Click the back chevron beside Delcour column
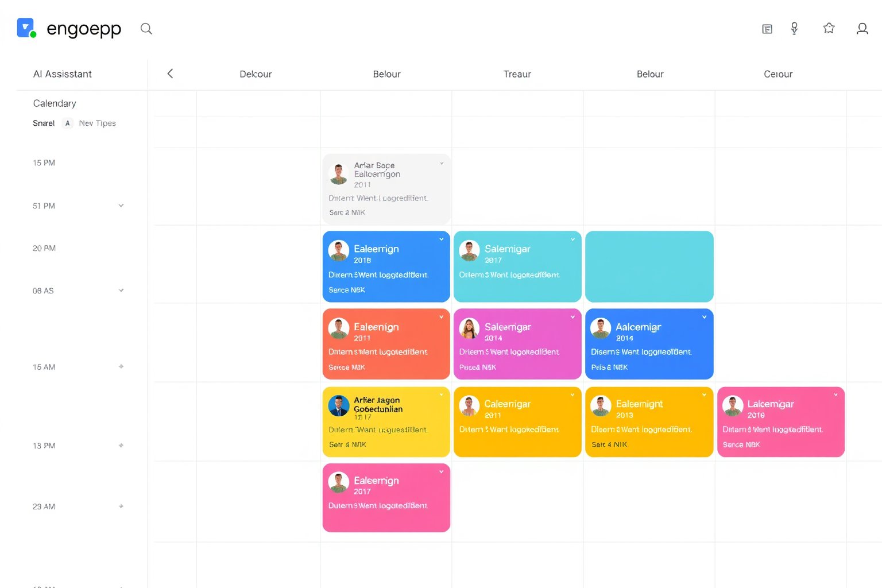The width and height of the screenshot is (882, 588). (170, 73)
